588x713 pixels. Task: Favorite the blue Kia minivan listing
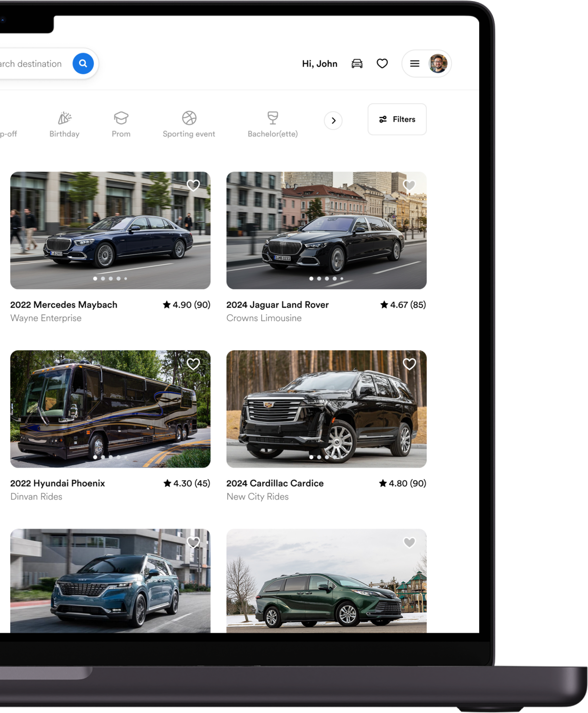coord(193,542)
